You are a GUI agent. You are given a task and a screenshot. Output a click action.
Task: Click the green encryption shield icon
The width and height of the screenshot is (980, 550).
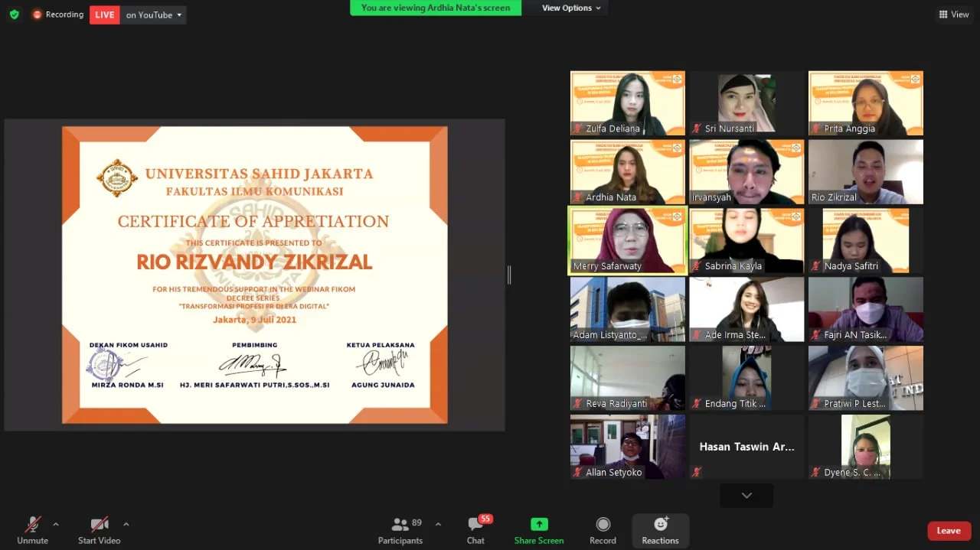(14, 15)
